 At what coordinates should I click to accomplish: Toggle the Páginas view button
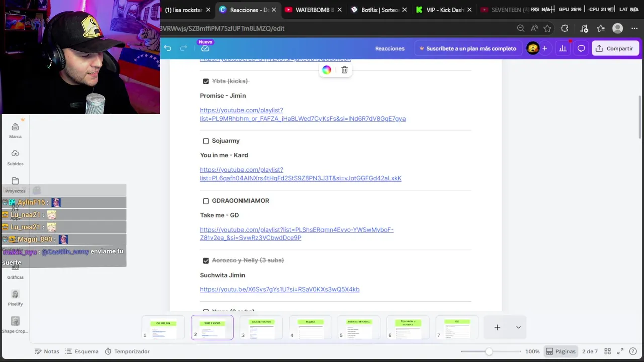(x=560, y=351)
